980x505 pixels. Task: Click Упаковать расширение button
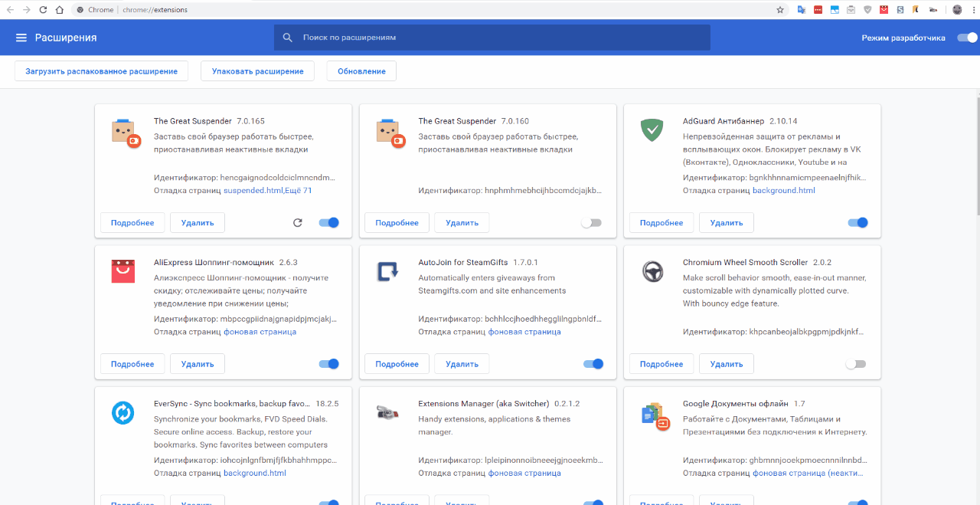point(257,71)
